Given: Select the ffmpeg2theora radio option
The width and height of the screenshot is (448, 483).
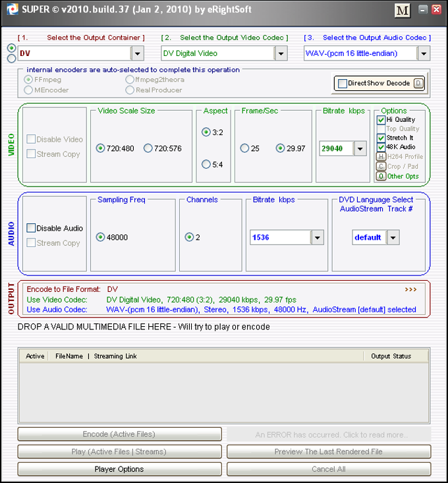Looking at the screenshot, I should point(130,80).
